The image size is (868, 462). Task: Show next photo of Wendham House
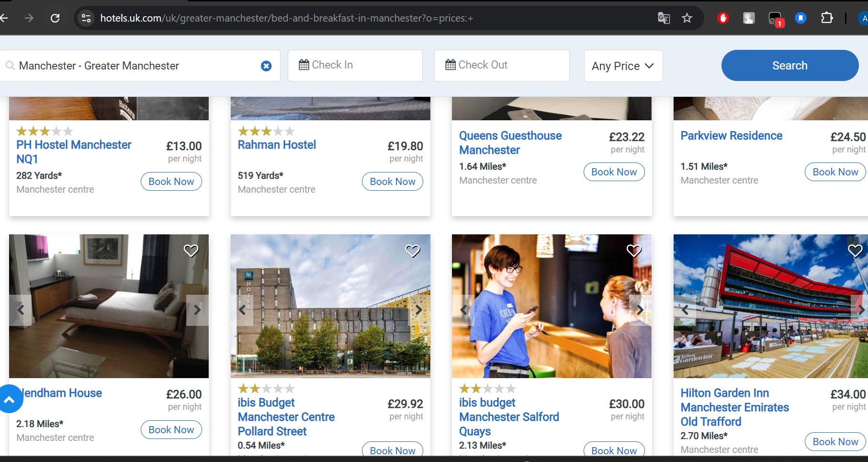point(197,310)
